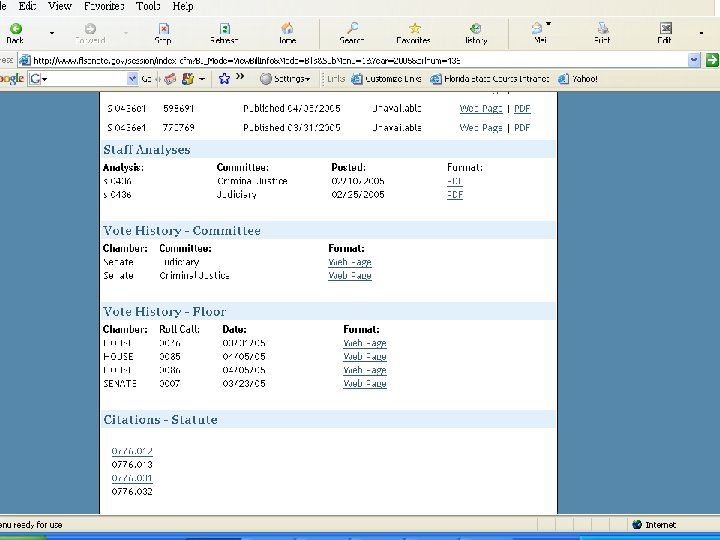Go to the Home page icon
Screen dimensions: 720x540
[287, 32]
